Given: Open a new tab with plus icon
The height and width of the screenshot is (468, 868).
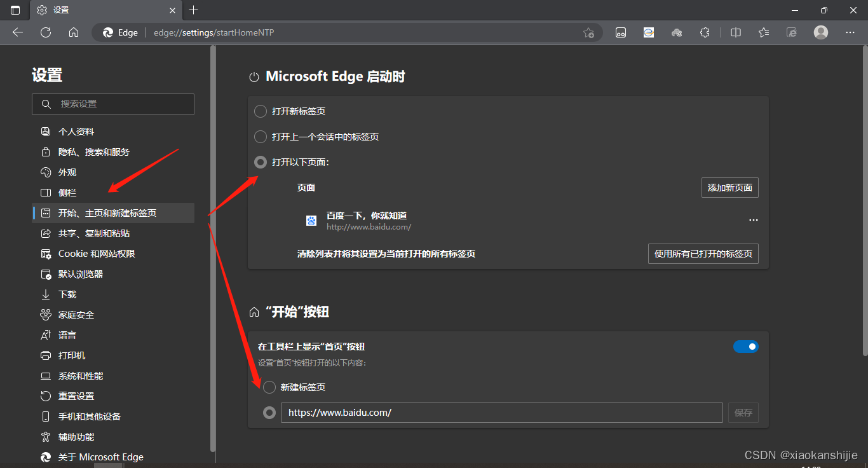Looking at the screenshot, I should (194, 10).
